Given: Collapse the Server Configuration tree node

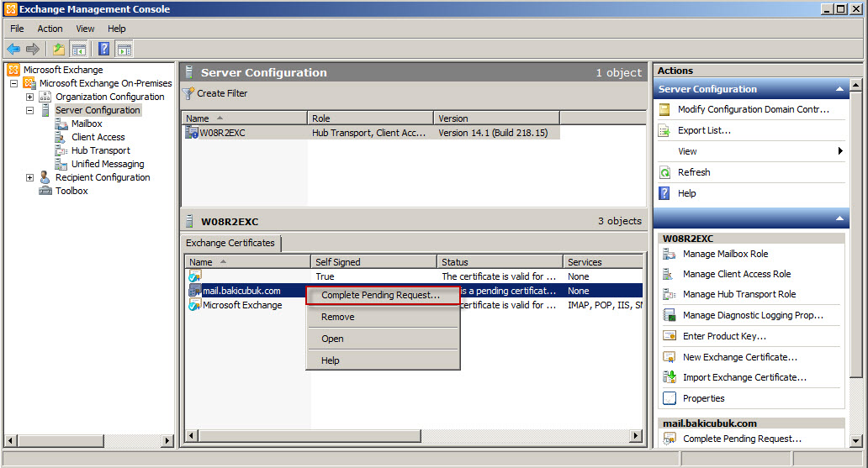Looking at the screenshot, I should coord(30,110).
